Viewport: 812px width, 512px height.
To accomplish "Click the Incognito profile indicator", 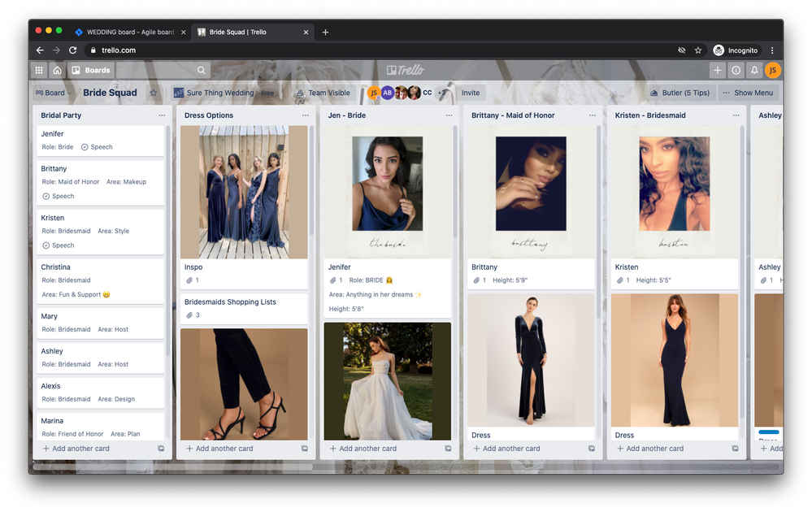I will (736, 50).
